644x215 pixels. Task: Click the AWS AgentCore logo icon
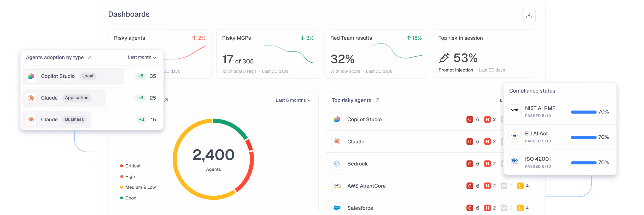point(337,186)
